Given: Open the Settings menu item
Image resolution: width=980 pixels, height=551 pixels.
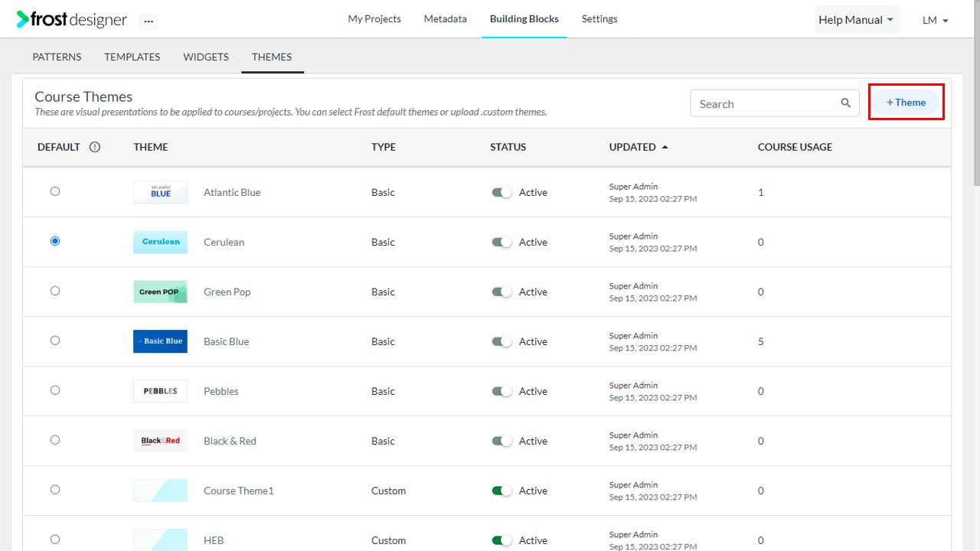Looking at the screenshot, I should [x=599, y=19].
